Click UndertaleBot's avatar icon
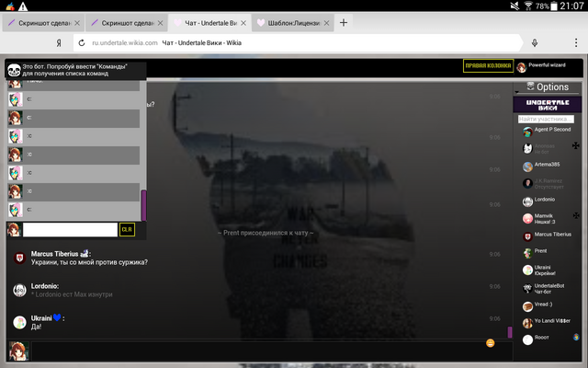Image resolution: width=588 pixels, height=368 pixels. [x=527, y=288]
